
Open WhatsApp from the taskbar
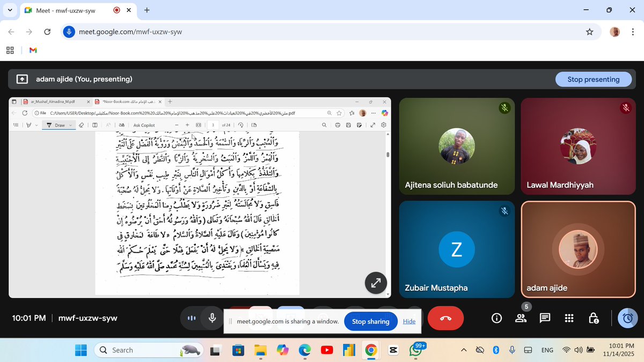pyautogui.click(x=415, y=350)
